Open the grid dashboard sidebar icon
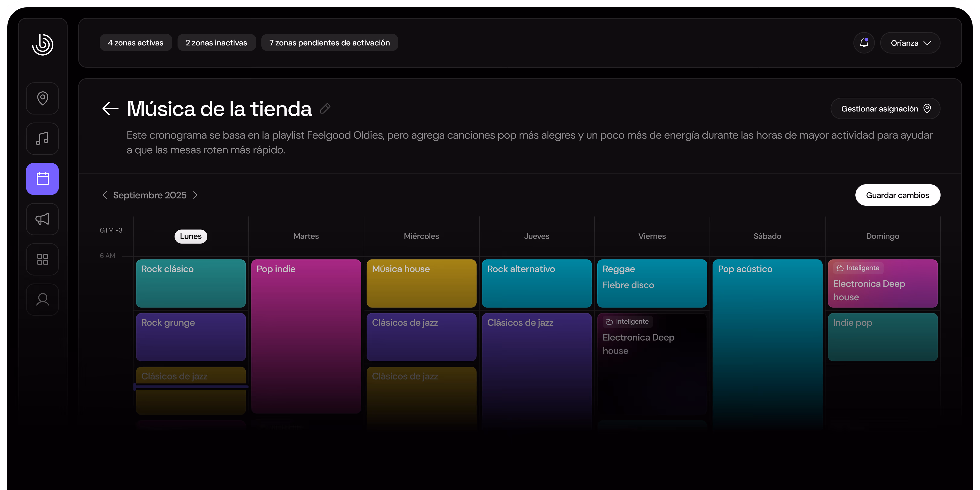The image size is (980, 490). [43, 259]
